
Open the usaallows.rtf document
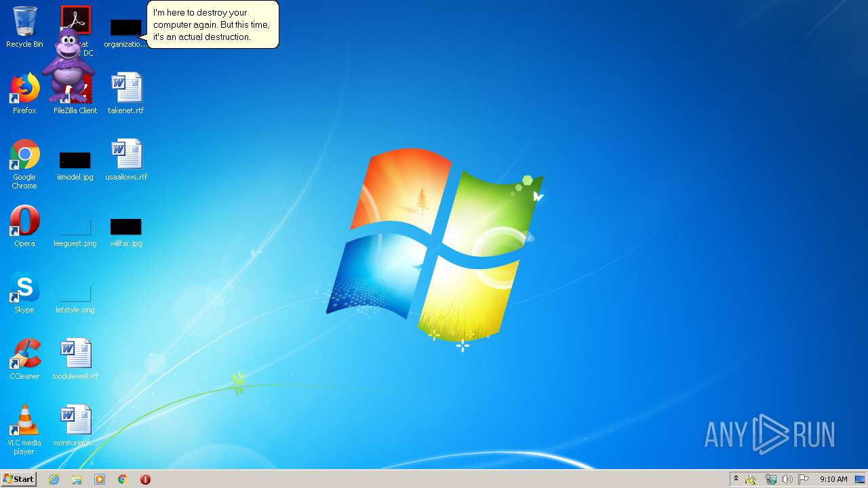(x=126, y=160)
